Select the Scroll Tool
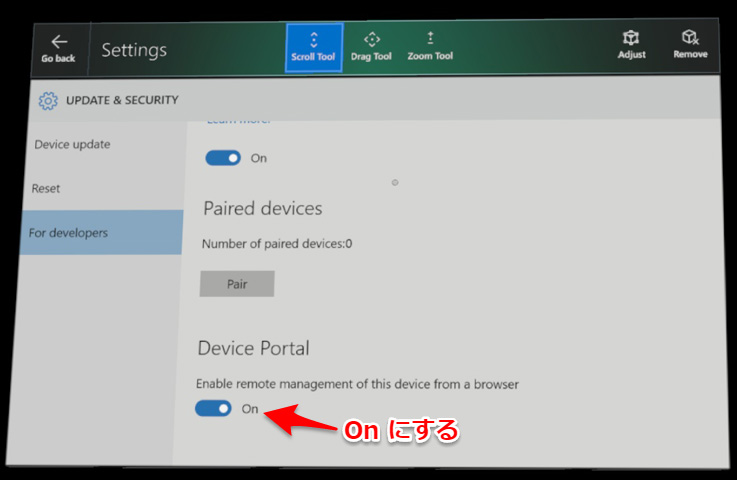Screen dimensions: 737x480 pos(314,47)
